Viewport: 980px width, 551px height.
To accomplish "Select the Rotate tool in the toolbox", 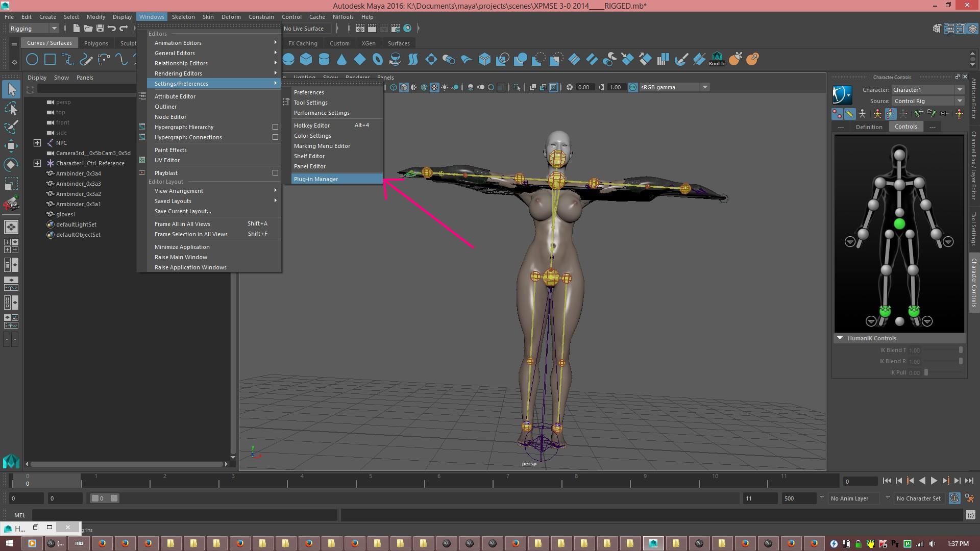I will pos(11,164).
